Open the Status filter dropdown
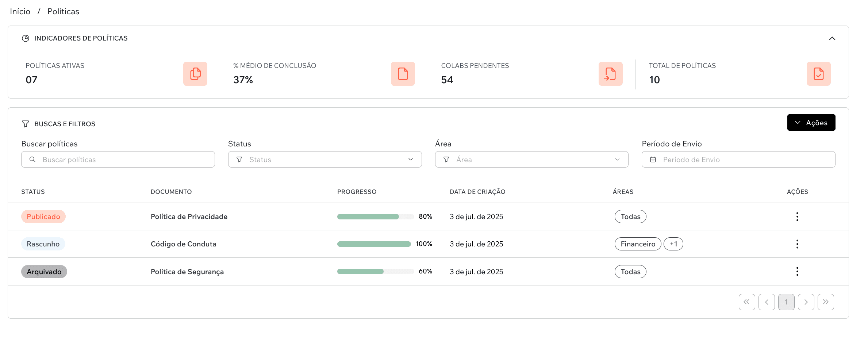Screen dimensions: 868x349 point(324,159)
